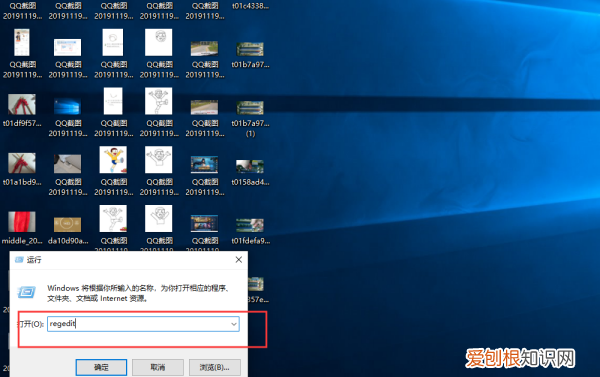
Task: Click the 打开(O): label in Run dialog
Action: pos(31,324)
